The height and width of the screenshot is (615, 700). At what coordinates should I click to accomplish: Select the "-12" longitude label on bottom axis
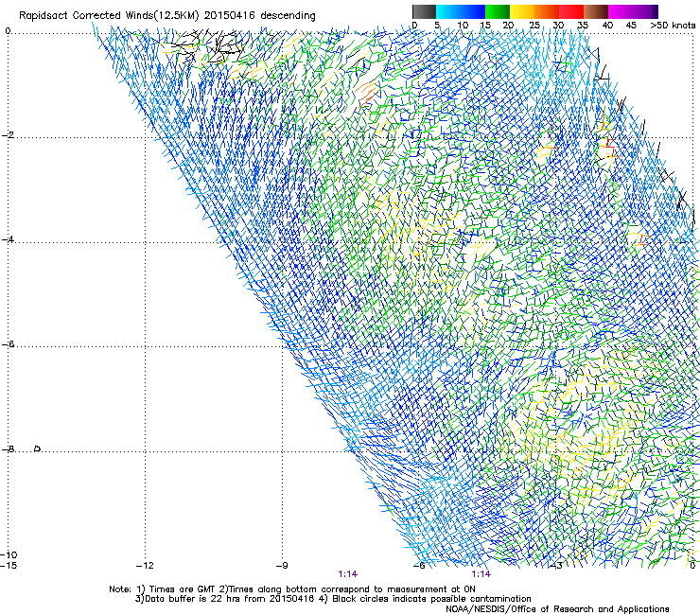click(145, 565)
